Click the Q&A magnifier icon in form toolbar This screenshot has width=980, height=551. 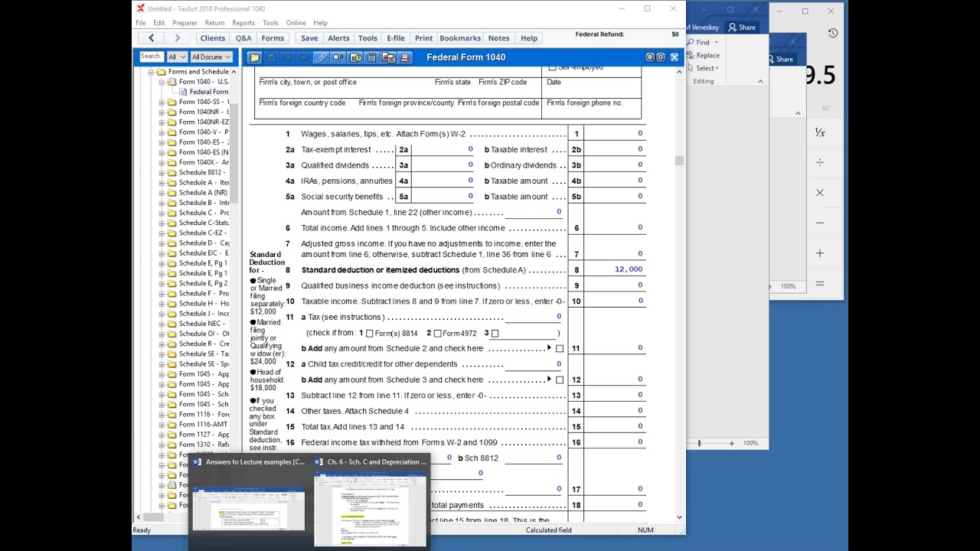(338, 57)
